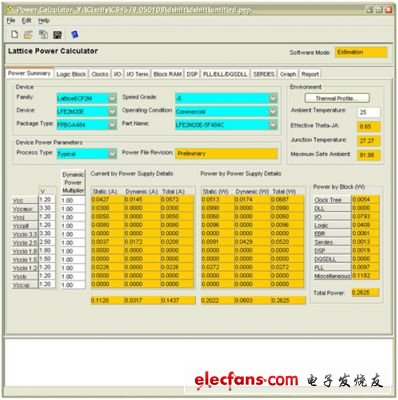
Task: Click the Vcc voltage value field
Action: [47, 199]
